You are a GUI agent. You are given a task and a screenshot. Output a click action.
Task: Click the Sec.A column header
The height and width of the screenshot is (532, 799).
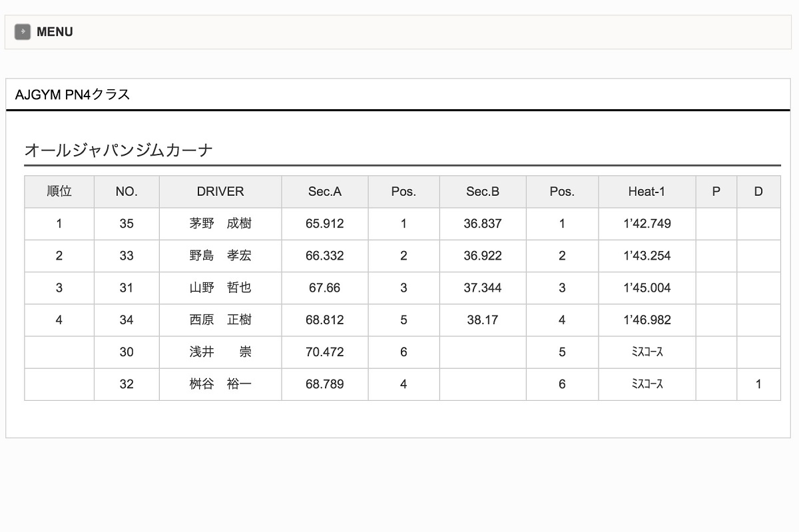point(325,192)
